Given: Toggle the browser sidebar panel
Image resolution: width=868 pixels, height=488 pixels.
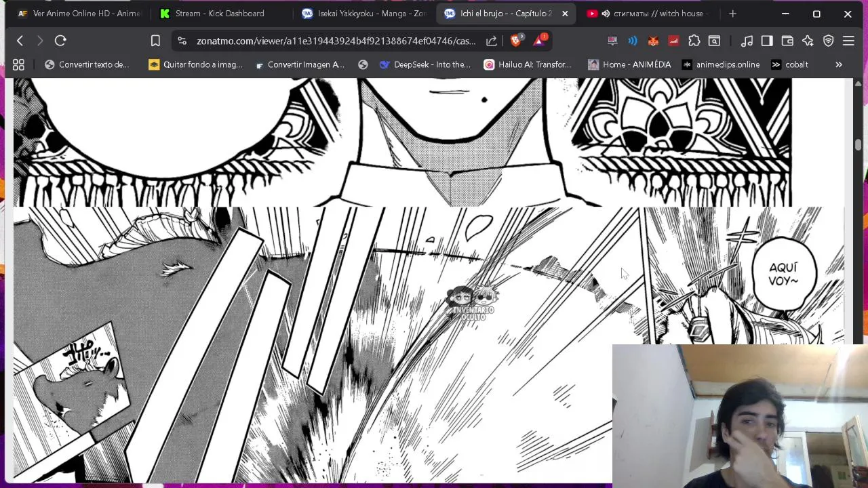Looking at the screenshot, I should point(767,41).
